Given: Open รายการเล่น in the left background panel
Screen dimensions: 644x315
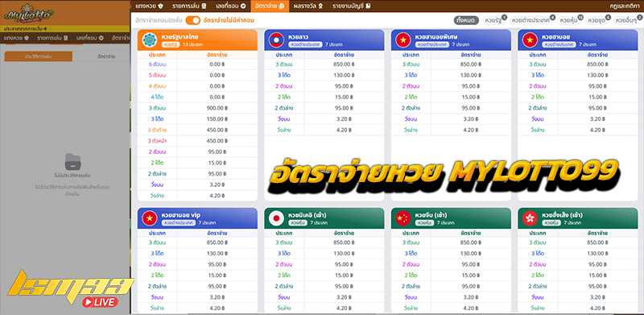Looking at the screenshot, I should pos(52,38).
